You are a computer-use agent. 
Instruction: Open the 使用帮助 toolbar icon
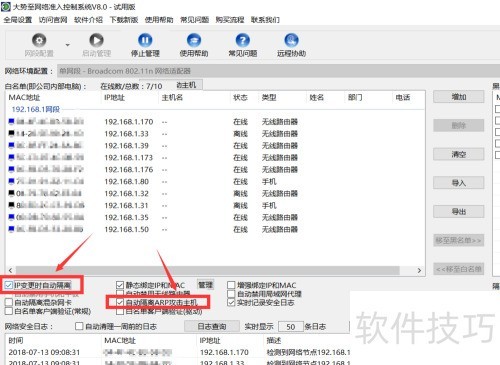(x=194, y=41)
